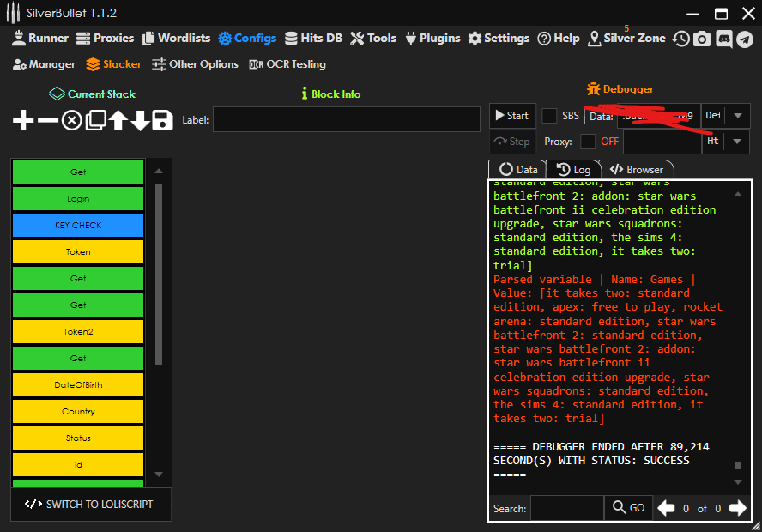The width and height of the screenshot is (762, 532).
Task: Move the block up with the up arrow
Action: [118, 121]
